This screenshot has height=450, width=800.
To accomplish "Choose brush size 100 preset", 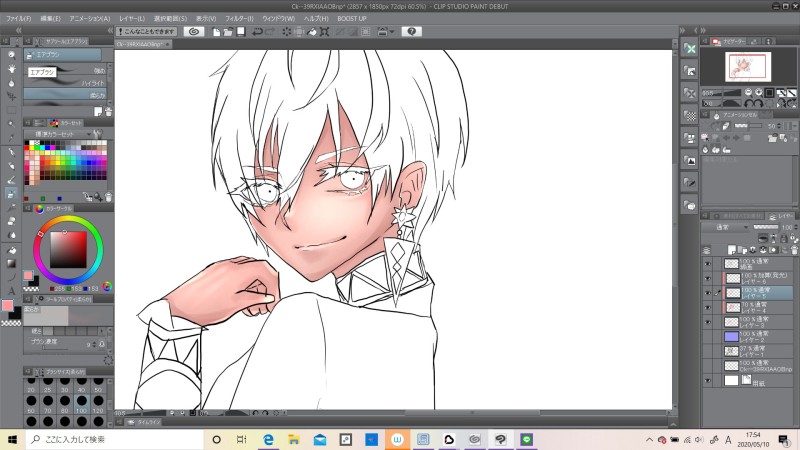I will 82,402.
